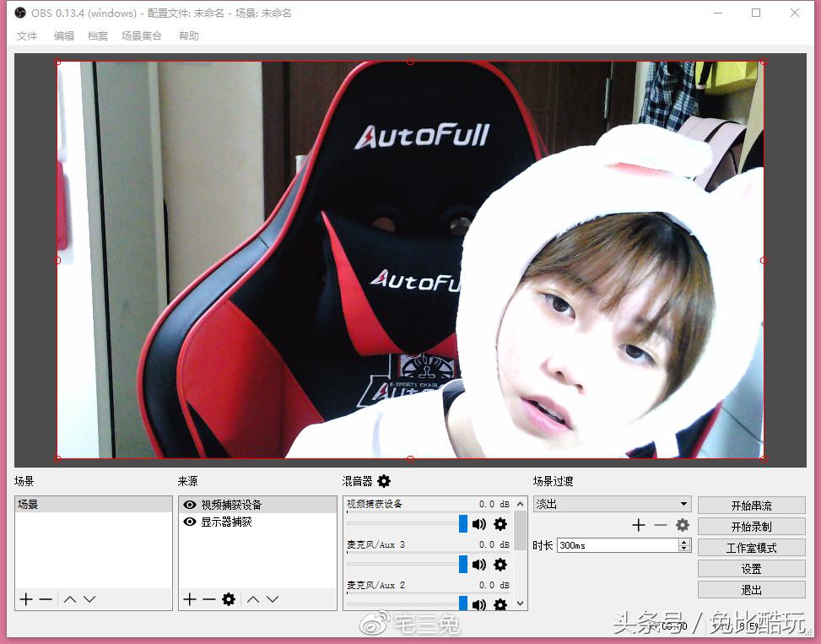The width and height of the screenshot is (821, 644).
Task: Open the 帮助 menu
Action: pos(188,35)
